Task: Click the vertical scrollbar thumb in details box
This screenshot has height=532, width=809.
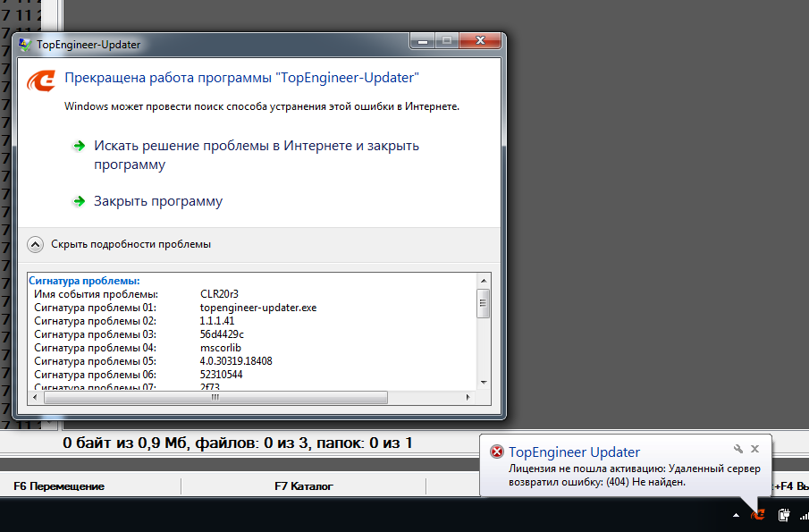Action: [x=484, y=303]
